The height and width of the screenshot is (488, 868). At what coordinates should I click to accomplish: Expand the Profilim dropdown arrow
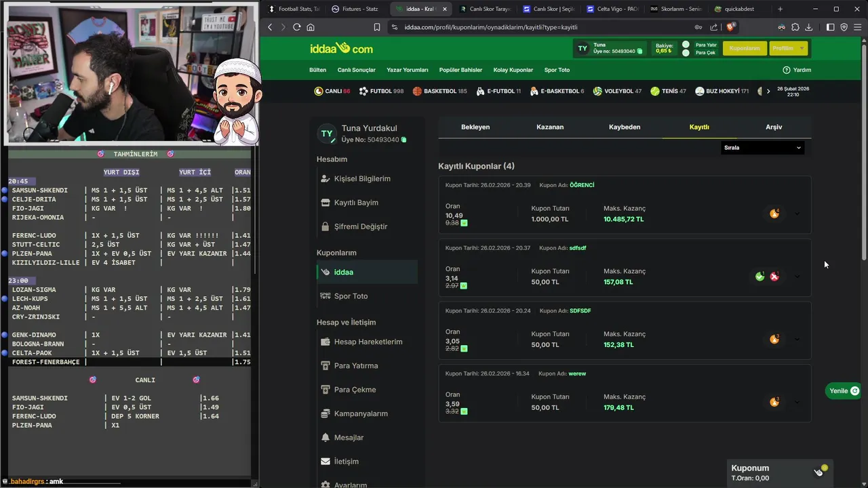tap(802, 48)
